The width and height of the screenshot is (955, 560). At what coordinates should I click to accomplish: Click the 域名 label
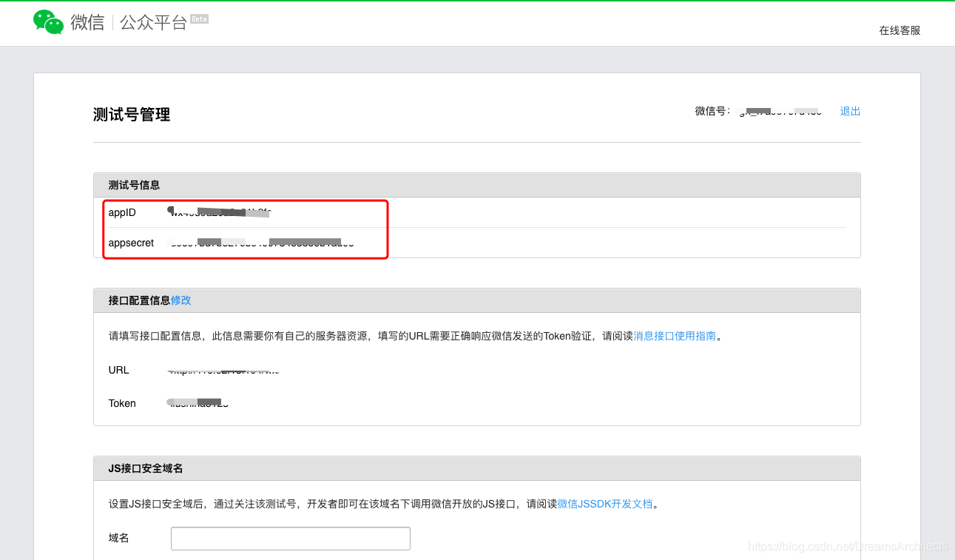[x=119, y=538]
